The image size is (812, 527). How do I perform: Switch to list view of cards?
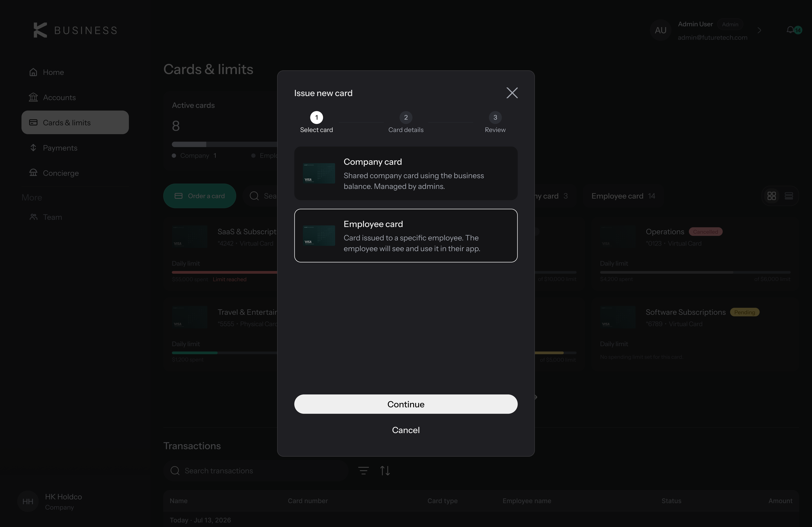[x=789, y=196]
